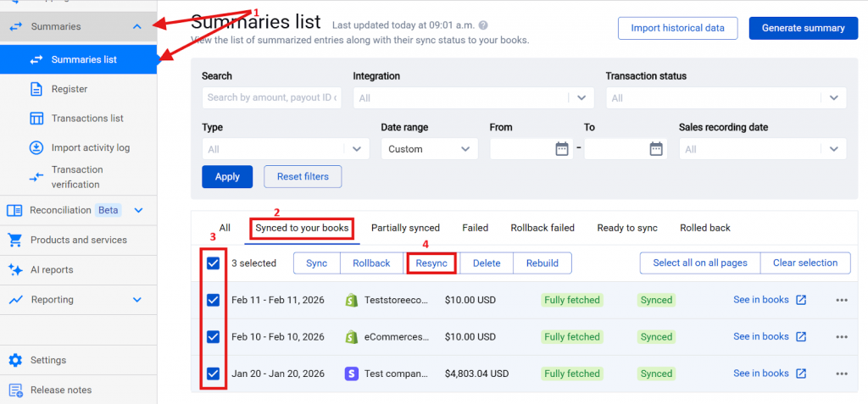This screenshot has height=404, width=868.
Task: Collapse the Summaries sidebar section
Action: pos(137,27)
